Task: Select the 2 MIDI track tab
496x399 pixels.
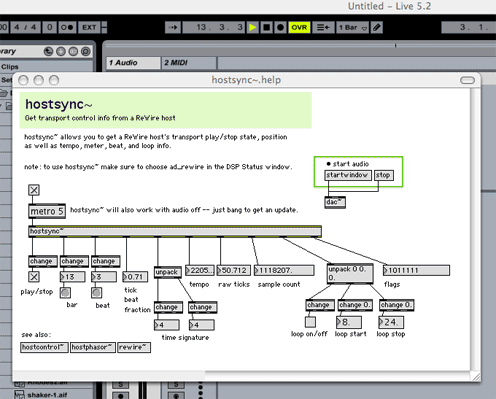Action: [x=189, y=63]
